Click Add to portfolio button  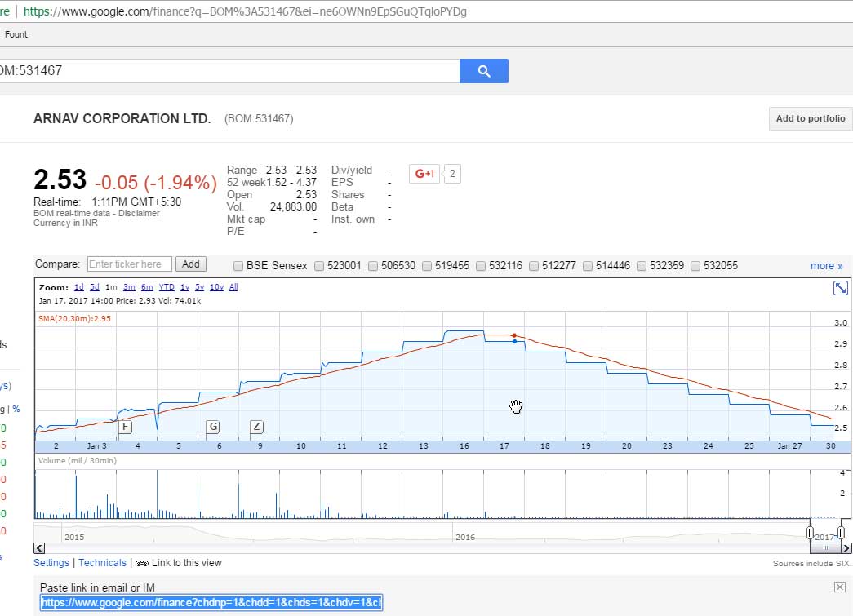[x=811, y=118]
